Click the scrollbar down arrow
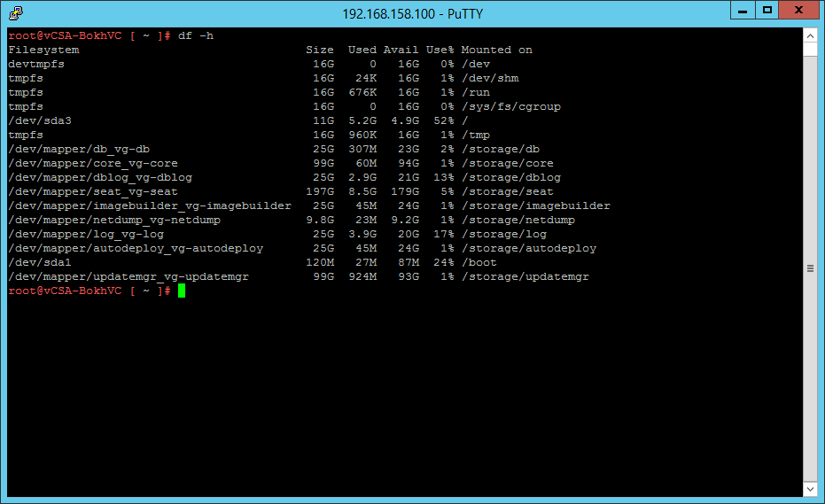Image resolution: width=825 pixels, height=504 pixels. 810,489
